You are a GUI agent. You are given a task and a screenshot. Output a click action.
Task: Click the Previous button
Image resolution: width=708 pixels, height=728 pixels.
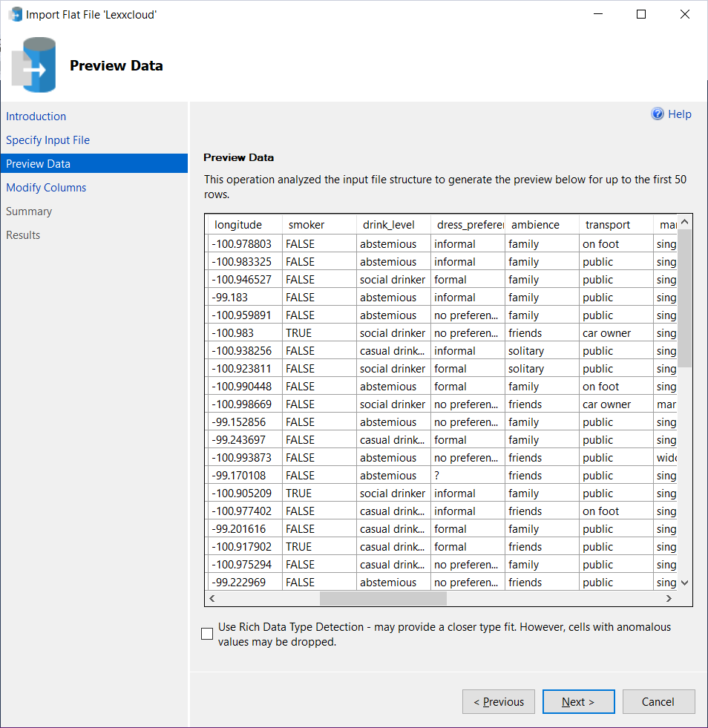click(x=499, y=701)
